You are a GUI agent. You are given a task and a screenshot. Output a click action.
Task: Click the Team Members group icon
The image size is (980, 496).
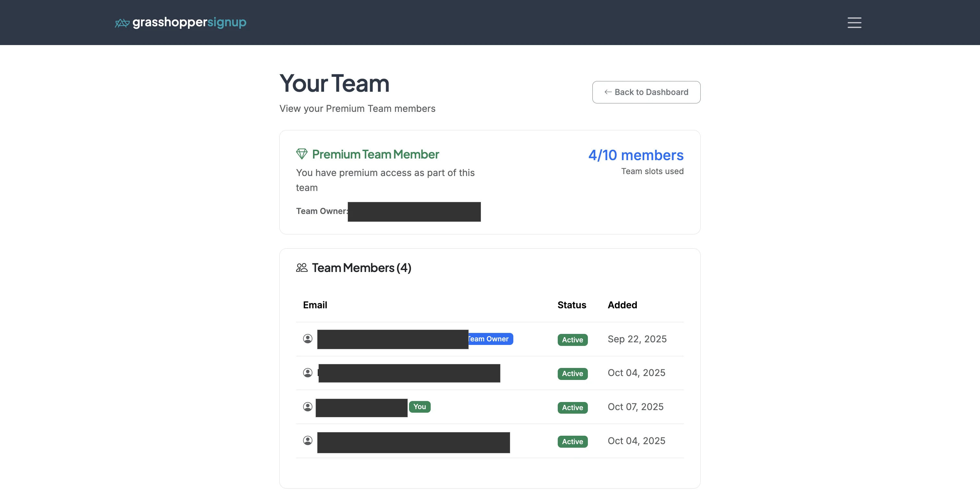(301, 267)
